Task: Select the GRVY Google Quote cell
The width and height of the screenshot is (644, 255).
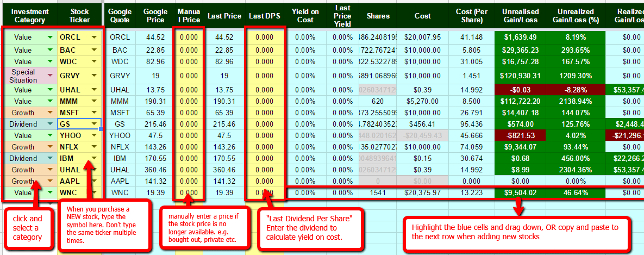Action: coord(120,76)
